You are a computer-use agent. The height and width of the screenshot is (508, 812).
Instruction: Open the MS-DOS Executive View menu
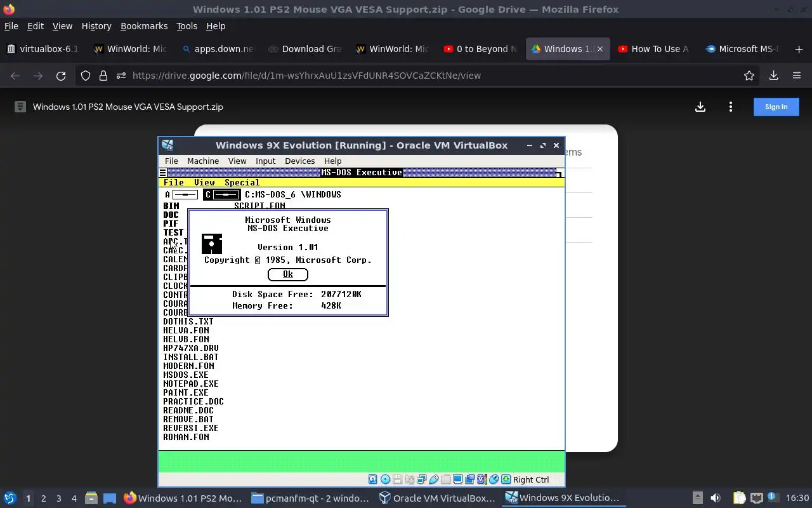(x=204, y=182)
